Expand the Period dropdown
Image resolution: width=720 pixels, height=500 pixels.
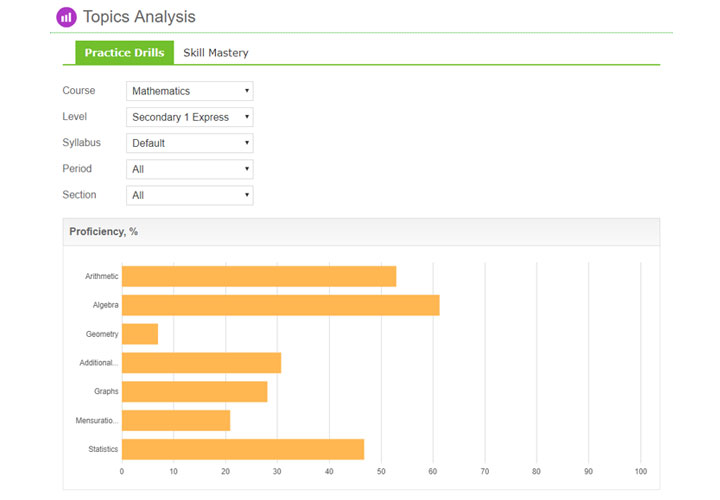click(190, 169)
